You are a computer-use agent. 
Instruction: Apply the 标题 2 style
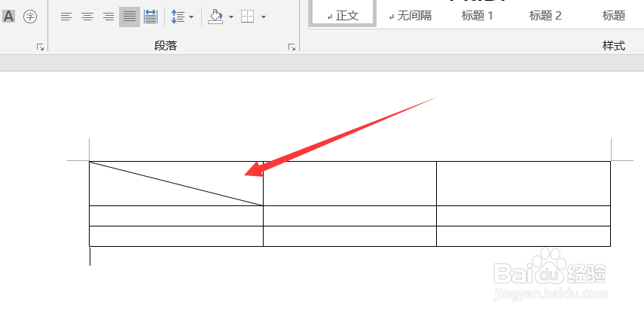(545, 16)
